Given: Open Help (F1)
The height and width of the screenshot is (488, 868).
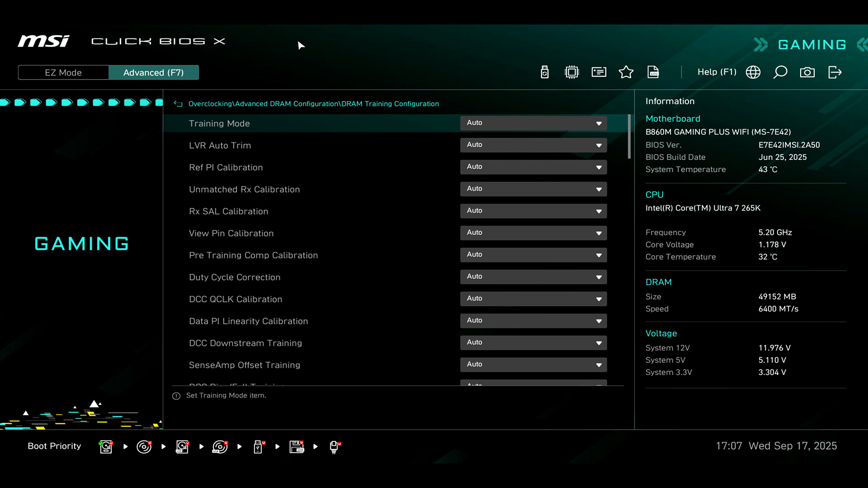Looking at the screenshot, I should [717, 72].
